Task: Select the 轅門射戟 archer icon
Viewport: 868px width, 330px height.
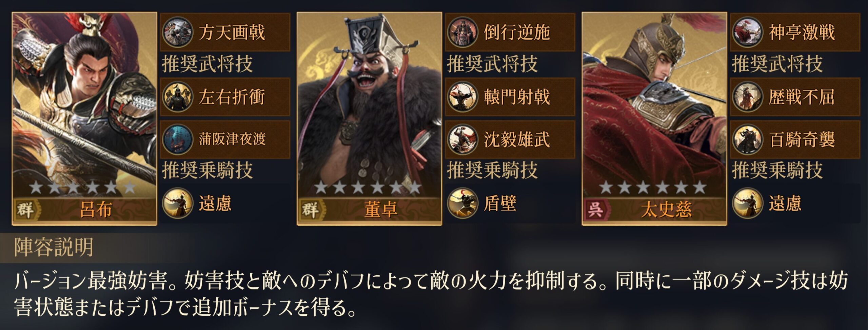Action: point(462,97)
